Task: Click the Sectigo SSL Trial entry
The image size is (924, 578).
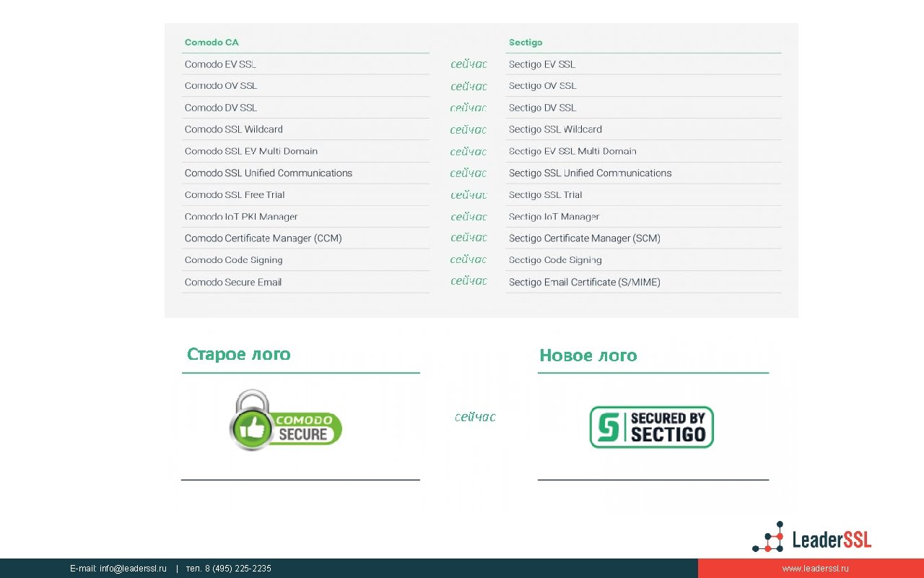Action: pyautogui.click(x=545, y=194)
